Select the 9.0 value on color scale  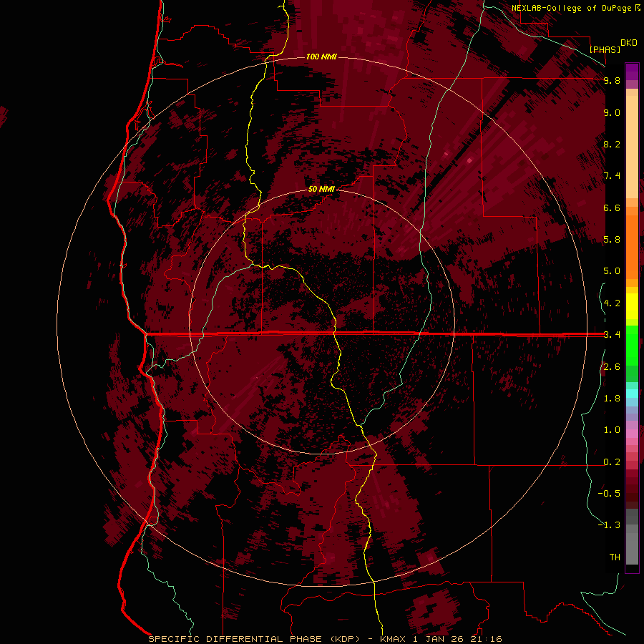point(612,112)
